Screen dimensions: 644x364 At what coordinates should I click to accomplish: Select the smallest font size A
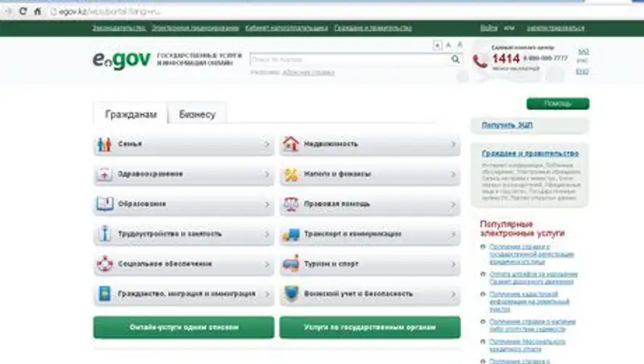437,46
